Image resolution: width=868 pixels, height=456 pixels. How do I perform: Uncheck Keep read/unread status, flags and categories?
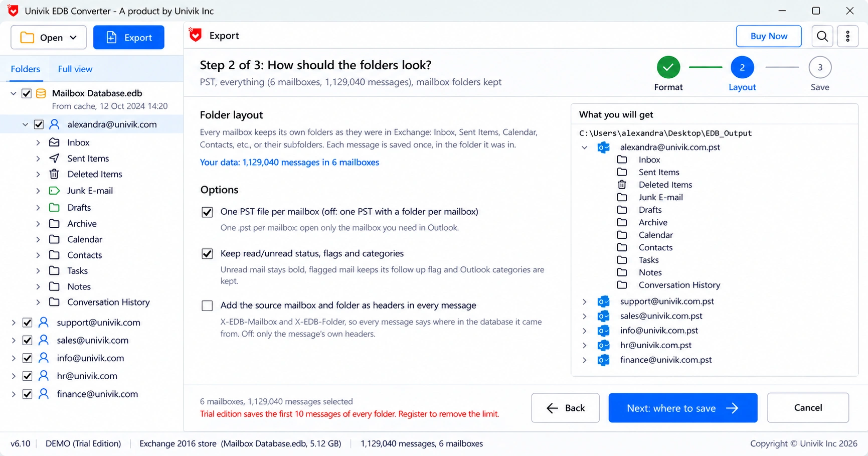point(207,254)
